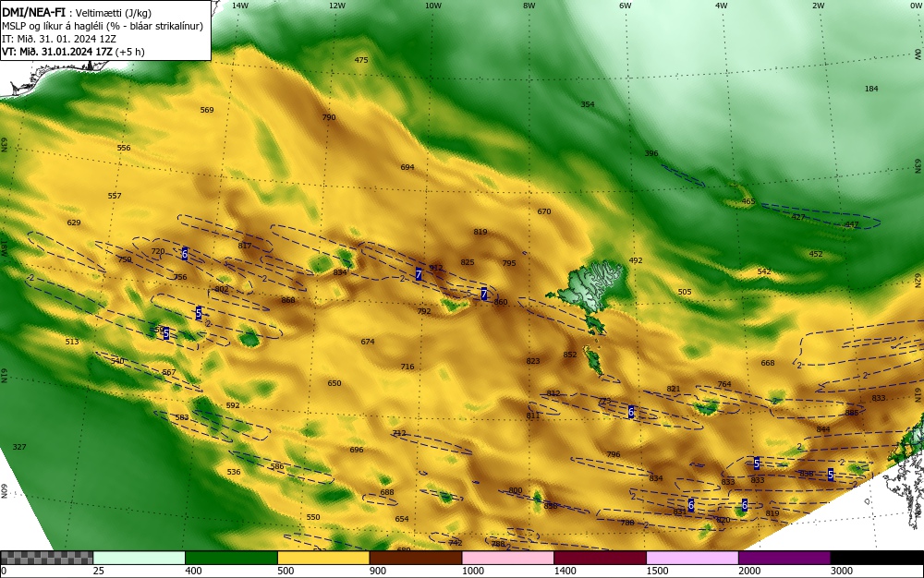This screenshot has width=924, height=578.
Task: Click the map value '674'
Action: pos(368,342)
